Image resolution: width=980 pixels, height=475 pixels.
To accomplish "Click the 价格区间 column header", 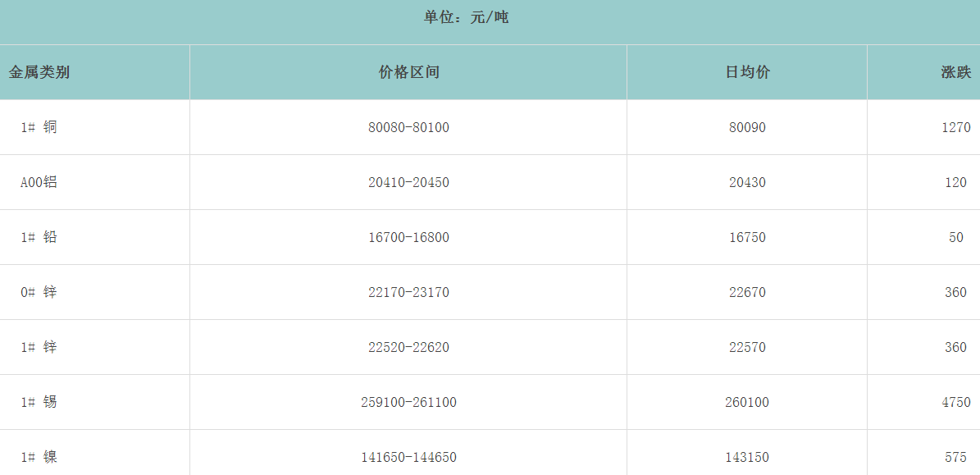I will pos(408,72).
